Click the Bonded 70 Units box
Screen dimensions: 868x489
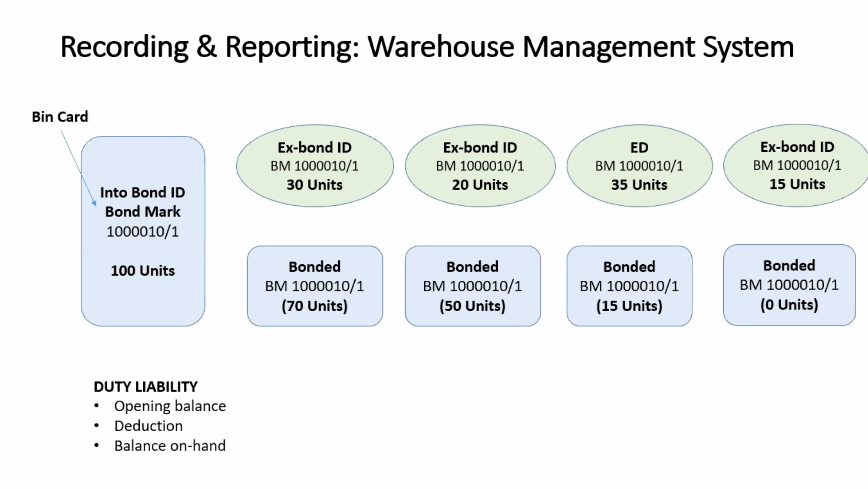(x=315, y=286)
